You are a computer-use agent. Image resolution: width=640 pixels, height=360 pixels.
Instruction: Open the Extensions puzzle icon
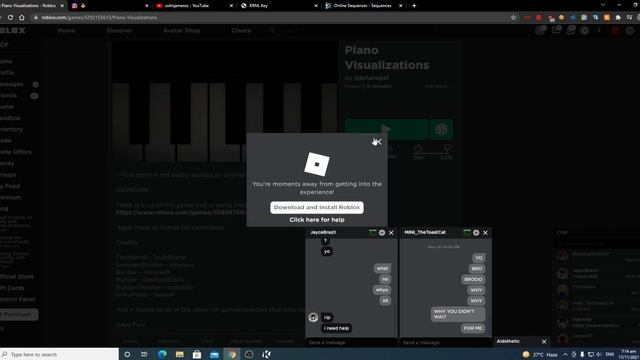click(618, 18)
